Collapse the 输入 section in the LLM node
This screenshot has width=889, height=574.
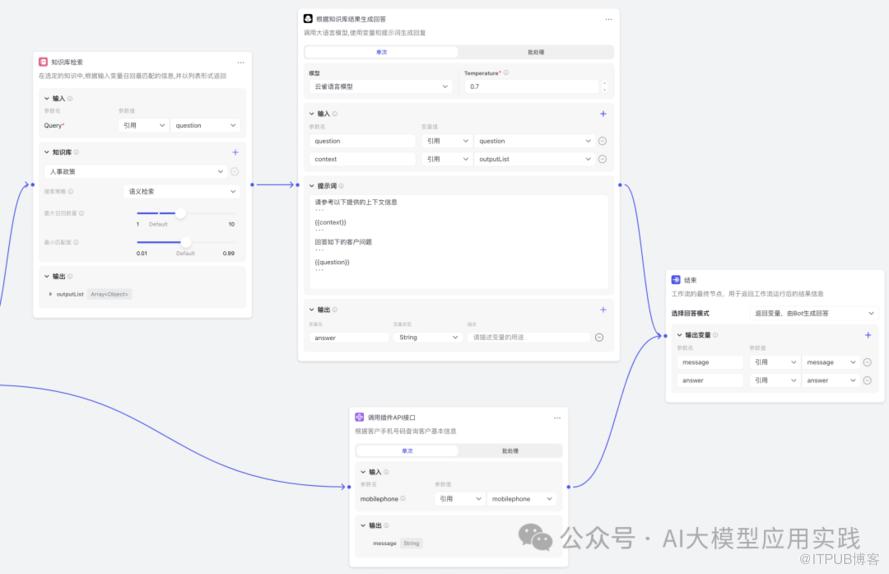tap(312, 113)
